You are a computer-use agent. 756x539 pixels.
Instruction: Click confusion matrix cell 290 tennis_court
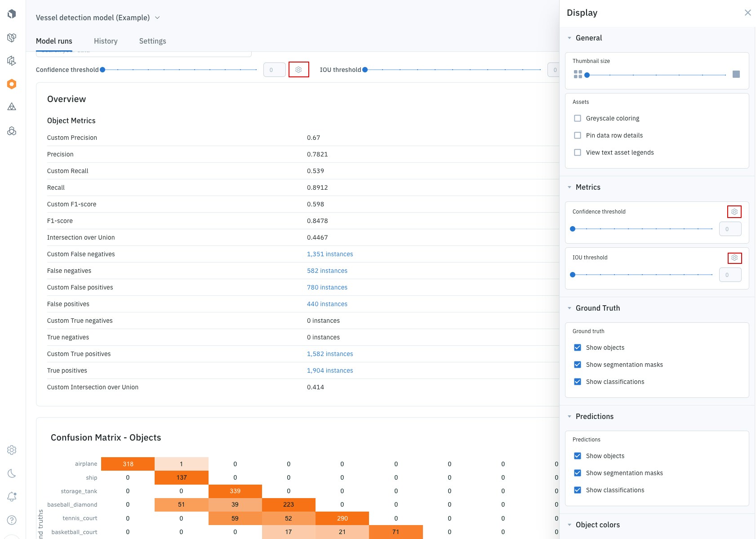click(x=342, y=518)
